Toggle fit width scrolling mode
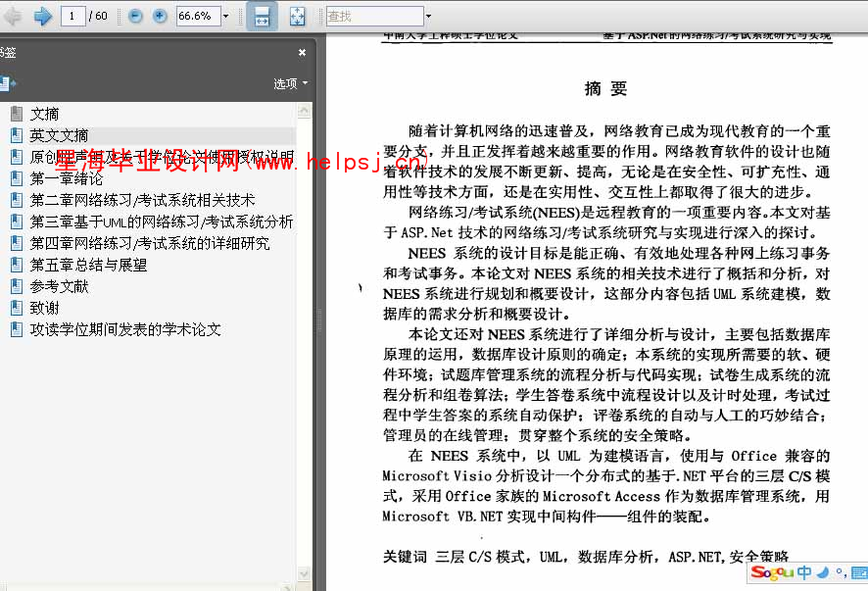Screen dimensions: 868x591 coord(262,16)
